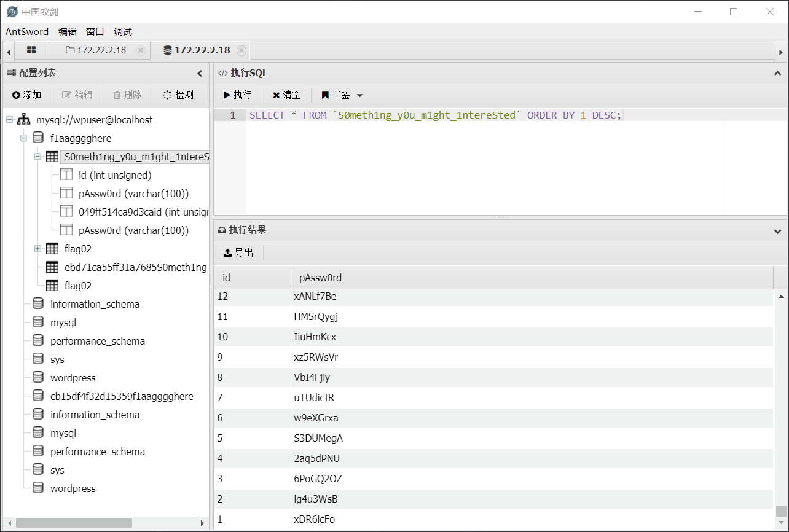This screenshot has width=789, height=532.
Task: Open the 书签 bookmarks dropdown
Action: 342,95
